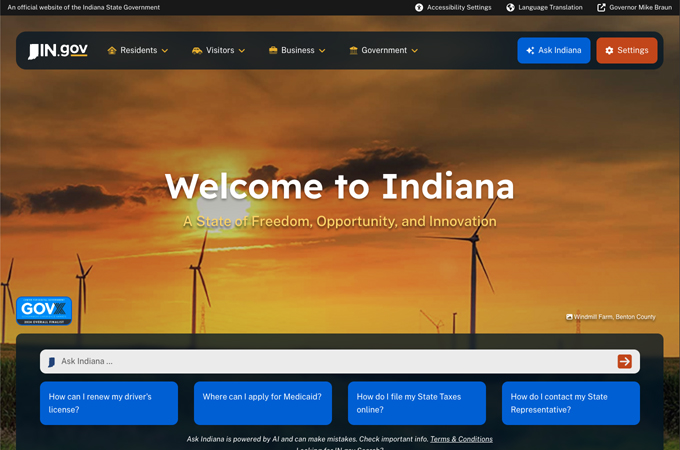Focus the Ask Indiana search field

click(x=340, y=362)
